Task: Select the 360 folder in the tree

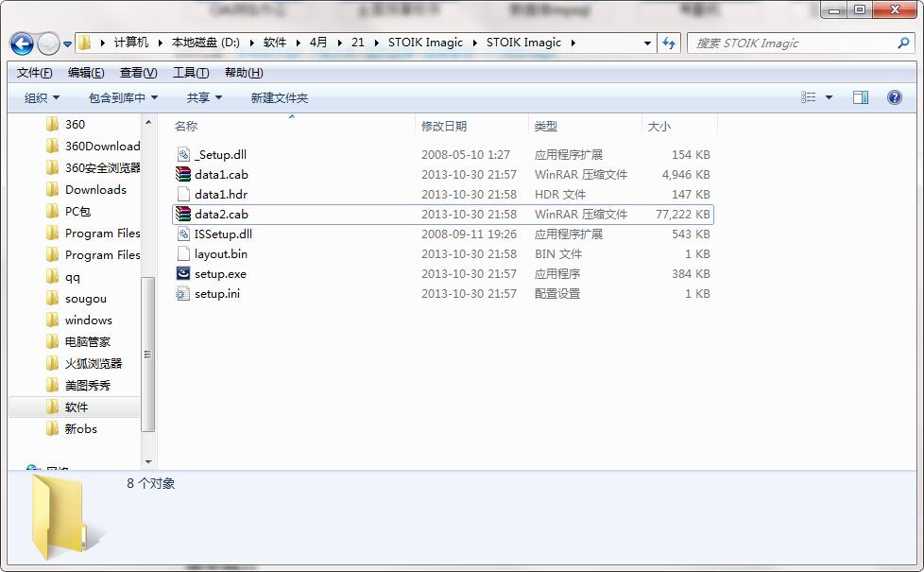Action: tap(75, 125)
